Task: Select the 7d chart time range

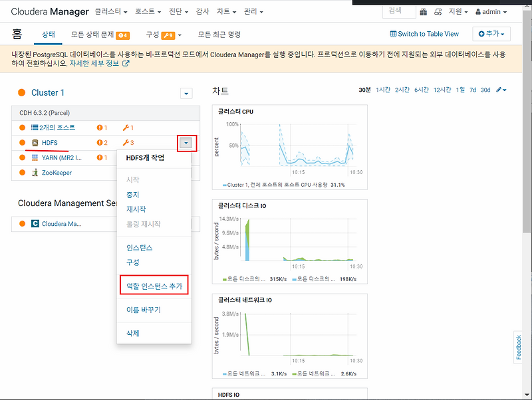Action: [472, 90]
